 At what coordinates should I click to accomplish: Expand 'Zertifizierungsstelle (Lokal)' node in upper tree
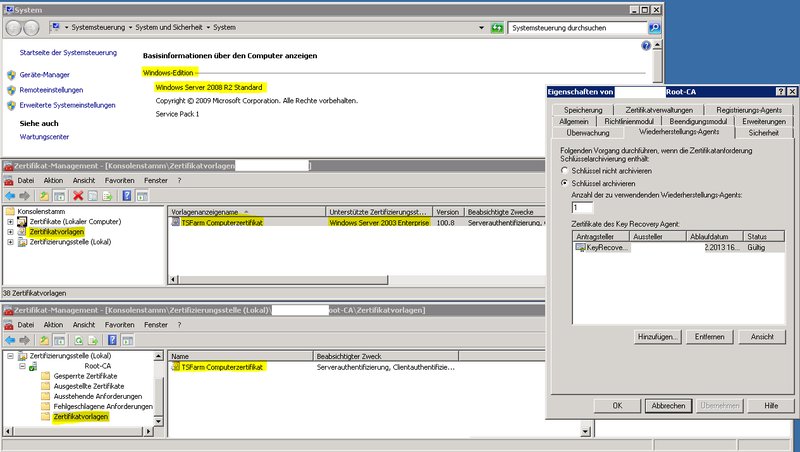(x=10, y=242)
